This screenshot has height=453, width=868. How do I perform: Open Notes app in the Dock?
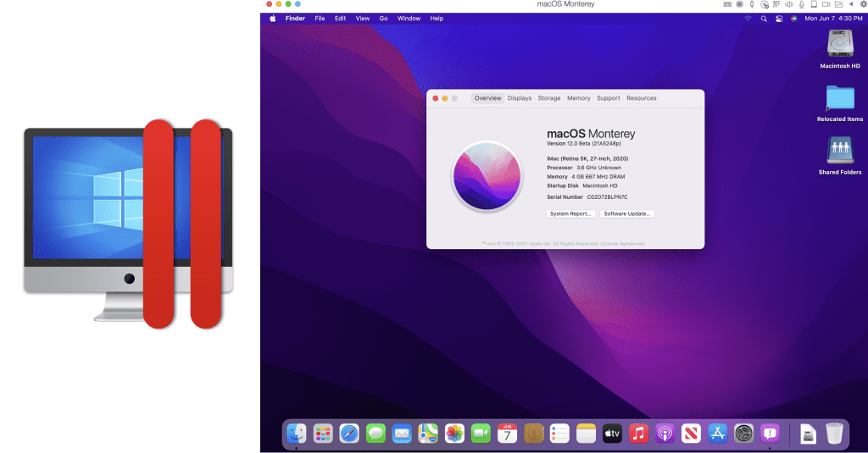pyautogui.click(x=586, y=434)
